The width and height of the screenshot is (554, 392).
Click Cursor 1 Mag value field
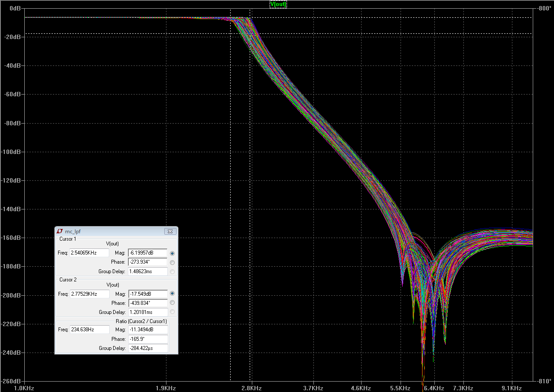pyautogui.click(x=148, y=253)
